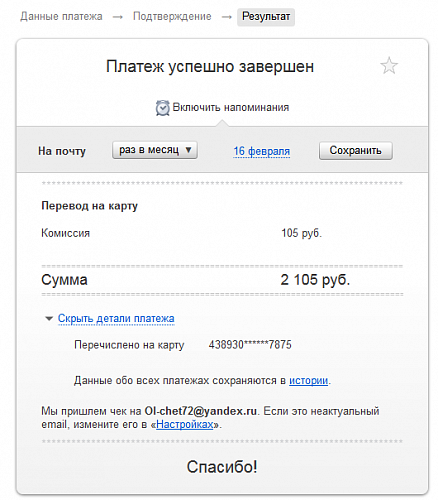Select the Результат step tab
This screenshot has width=438, height=500.
point(266,17)
